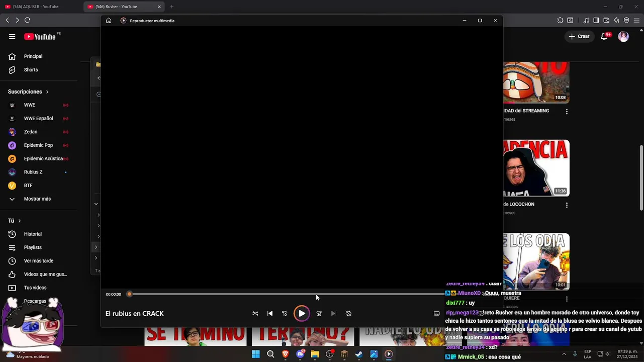Image resolution: width=644 pixels, height=362 pixels.
Task: Reload the browser page
Action: [27, 20]
